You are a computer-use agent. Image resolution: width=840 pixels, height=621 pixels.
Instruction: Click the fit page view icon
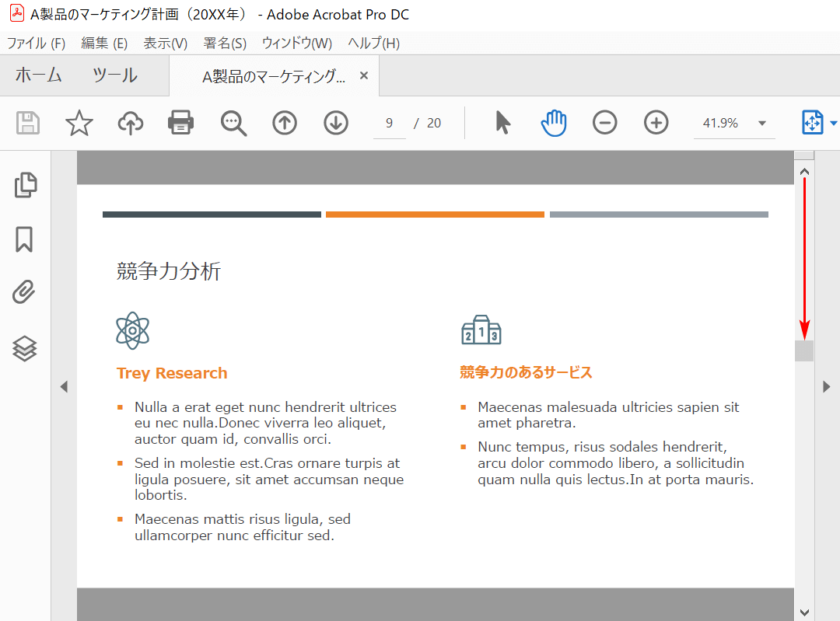[x=812, y=123]
